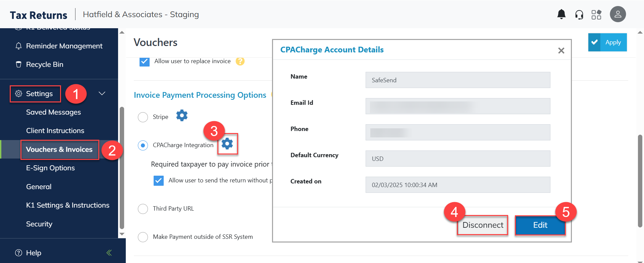Image resolution: width=644 pixels, height=263 pixels.
Task: Click the Disconnect button
Action: pyautogui.click(x=483, y=225)
